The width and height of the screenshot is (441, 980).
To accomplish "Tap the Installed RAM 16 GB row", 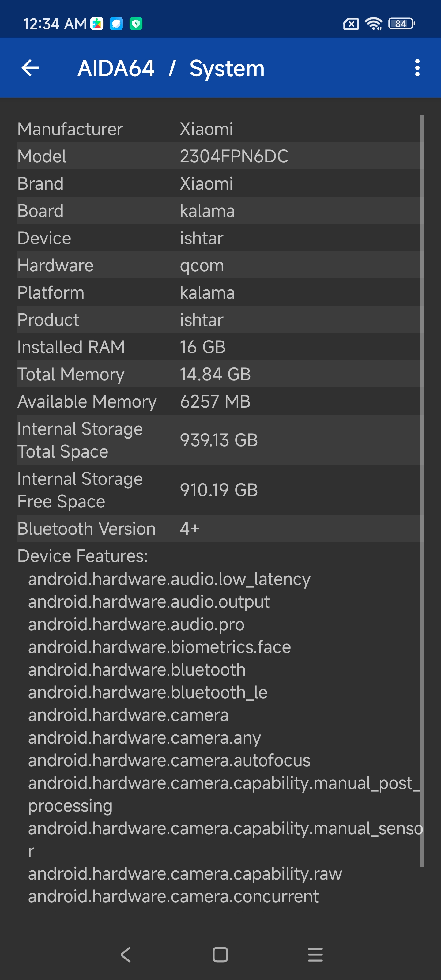I will coord(220,347).
